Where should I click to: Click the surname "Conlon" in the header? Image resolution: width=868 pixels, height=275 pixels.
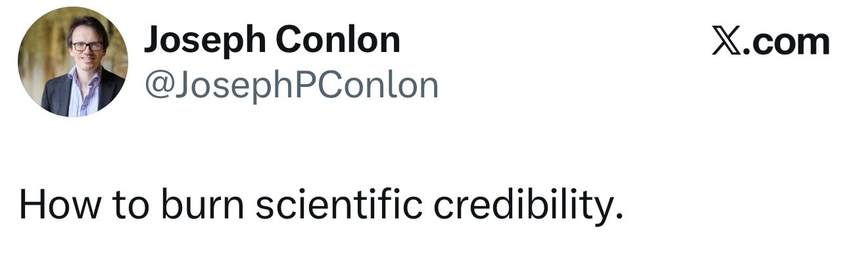(x=337, y=40)
